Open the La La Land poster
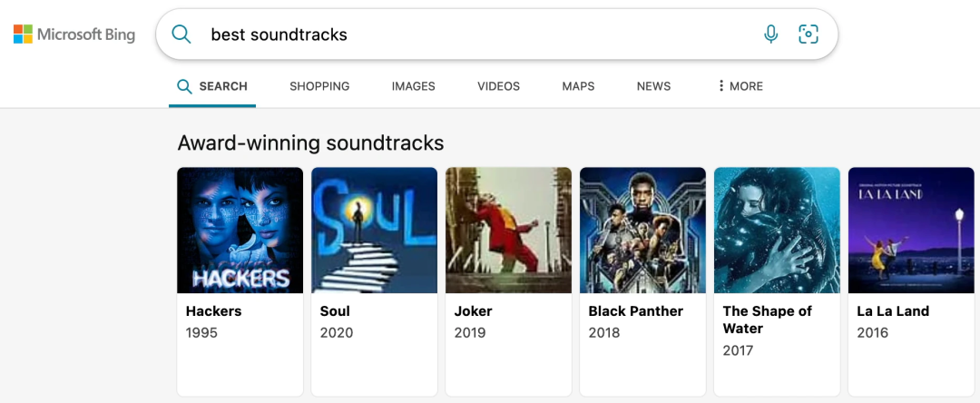980x403 pixels. click(x=911, y=230)
